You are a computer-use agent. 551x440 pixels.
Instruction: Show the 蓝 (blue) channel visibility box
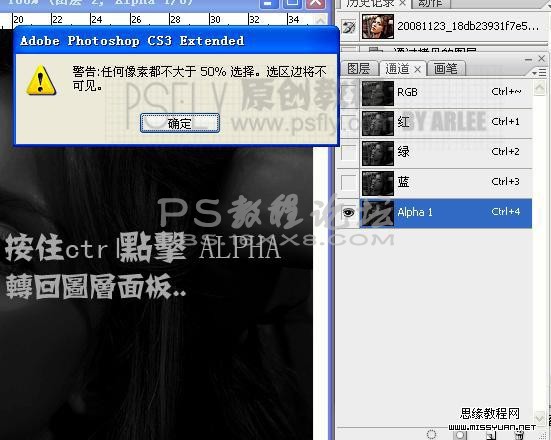[x=348, y=182]
